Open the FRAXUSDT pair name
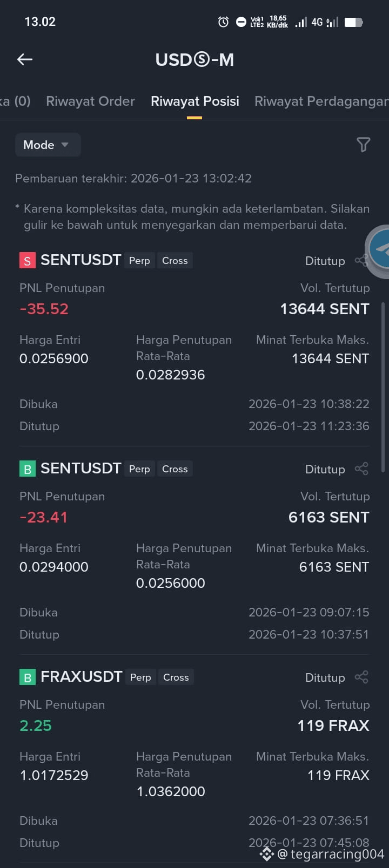Image resolution: width=389 pixels, height=868 pixels. (x=82, y=677)
